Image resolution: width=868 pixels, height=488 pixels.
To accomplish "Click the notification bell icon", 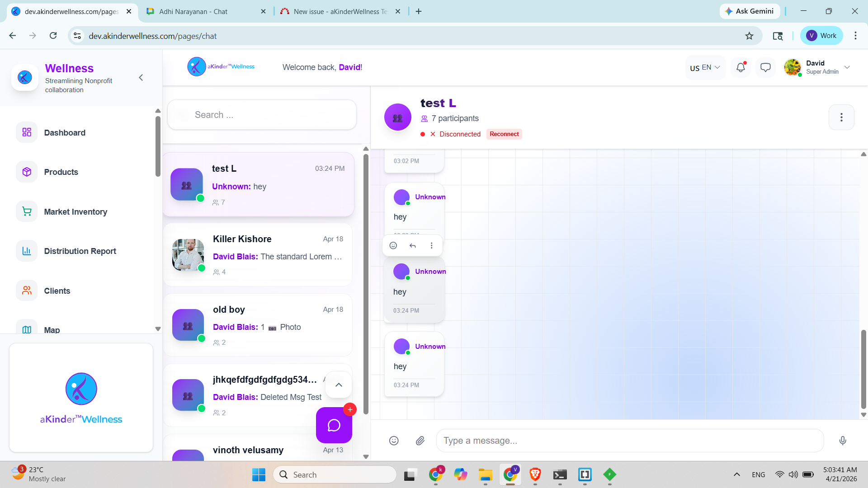I will coord(741,67).
